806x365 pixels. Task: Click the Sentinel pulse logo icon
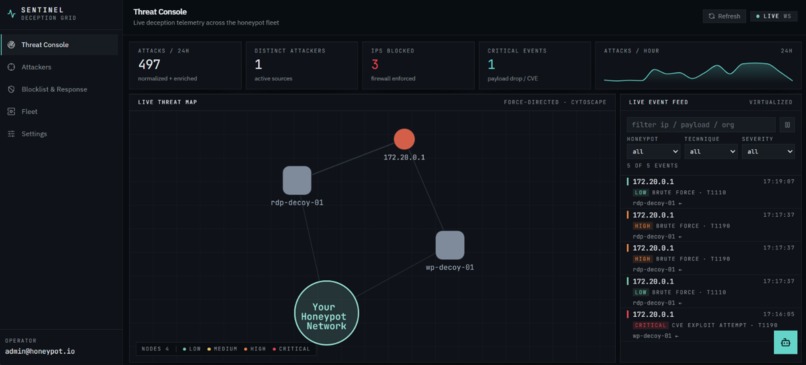[x=11, y=14]
